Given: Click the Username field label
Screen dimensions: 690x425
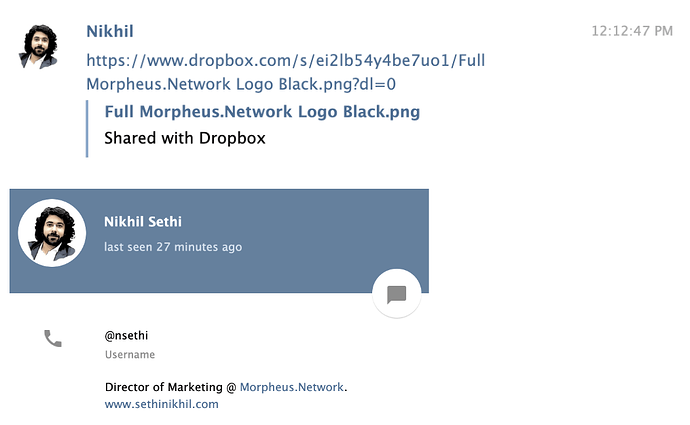Looking at the screenshot, I should 130,355.
